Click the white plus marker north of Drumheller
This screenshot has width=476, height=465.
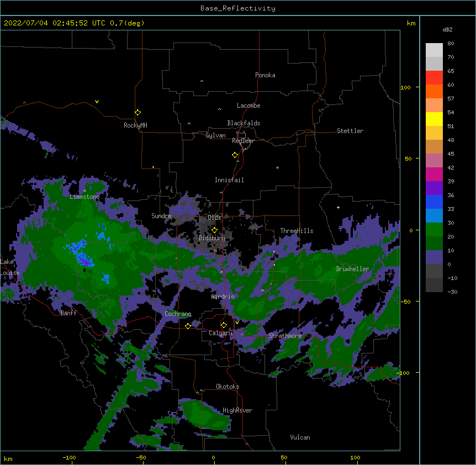coord(338,207)
